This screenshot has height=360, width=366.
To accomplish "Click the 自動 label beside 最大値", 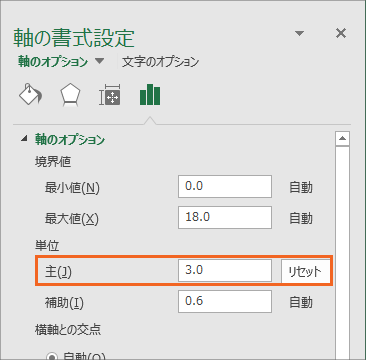I will pyautogui.click(x=301, y=219).
